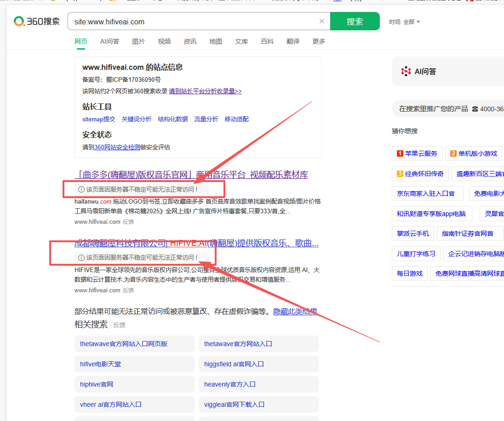504x421 pixels.
Task: Open suggested search 和讯财道专享版app电脑
Action: coord(432,214)
